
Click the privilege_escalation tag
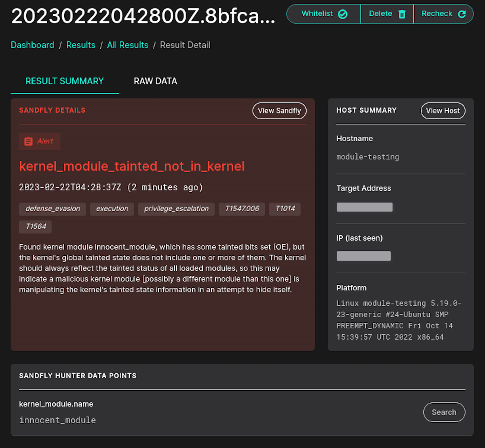pyautogui.click(x=176, y=209)
